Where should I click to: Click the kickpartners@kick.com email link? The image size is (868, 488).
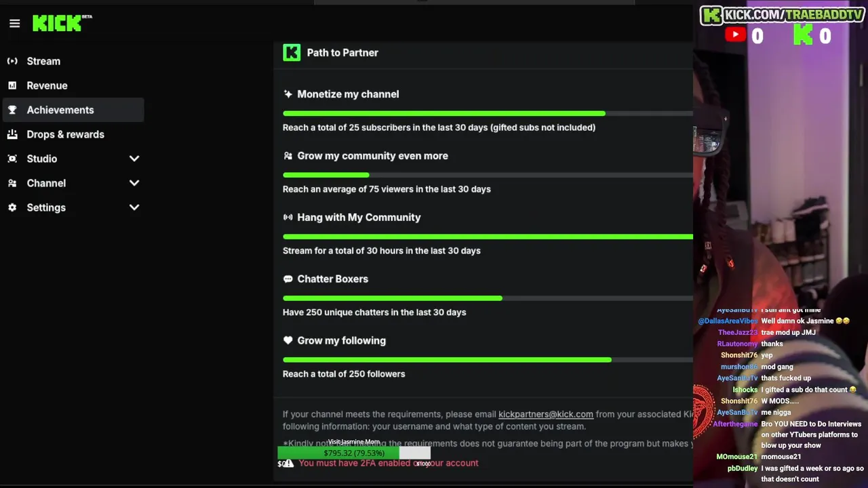[x=545, y=414]
